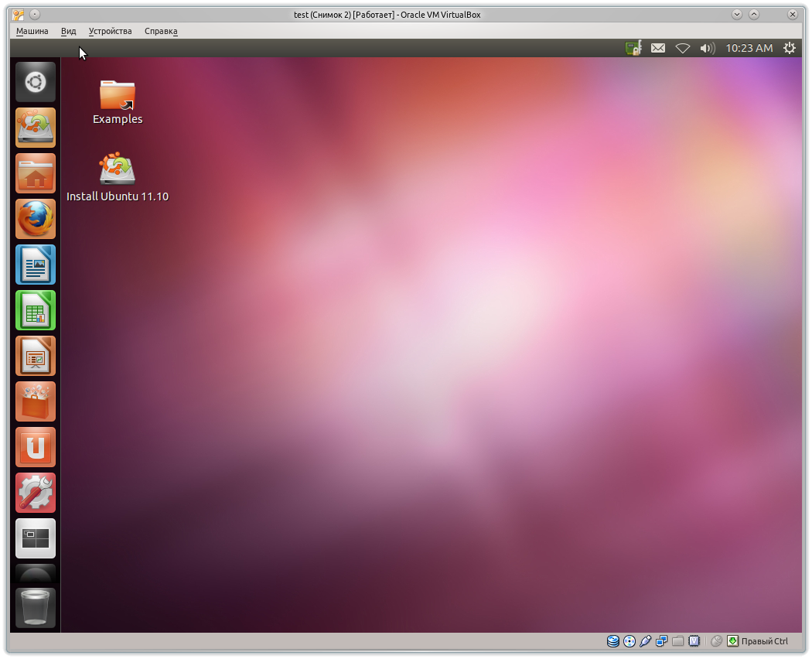812x659 pixels.
Task: Open Ubuntu One from the launcher
Action: pyautogui.click(x=36, y=446)
